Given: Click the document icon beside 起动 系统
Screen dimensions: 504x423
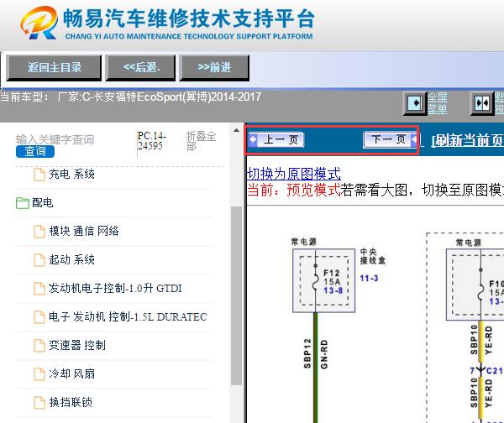Looking at the screenshot, I should click(x=39, y=260).
